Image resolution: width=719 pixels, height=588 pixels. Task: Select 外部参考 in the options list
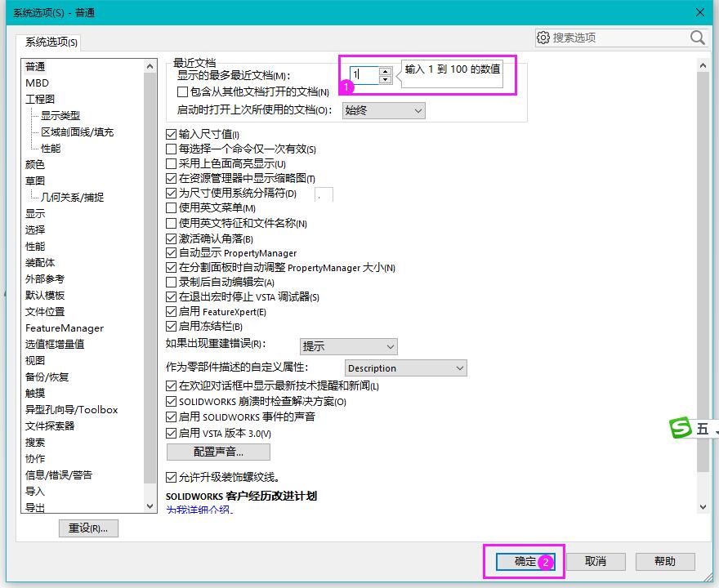[x=45, y=279]
